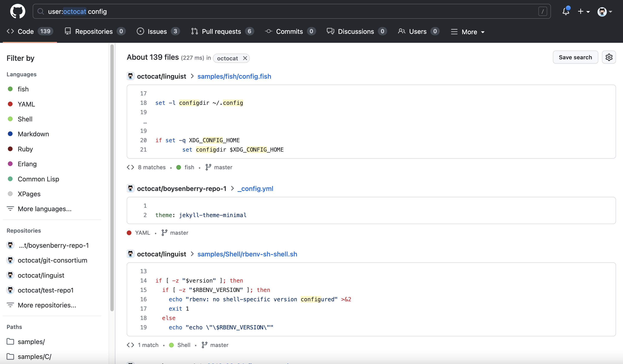Viewport: 623px width, 364px height.
Task: Click the samples/C/ folder icon
Action: coord(10,357)
